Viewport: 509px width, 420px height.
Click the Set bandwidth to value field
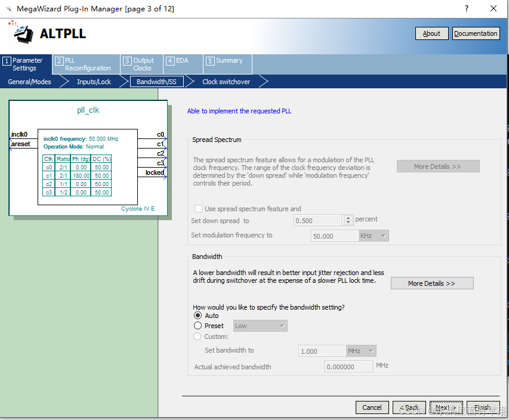point(322,351)
